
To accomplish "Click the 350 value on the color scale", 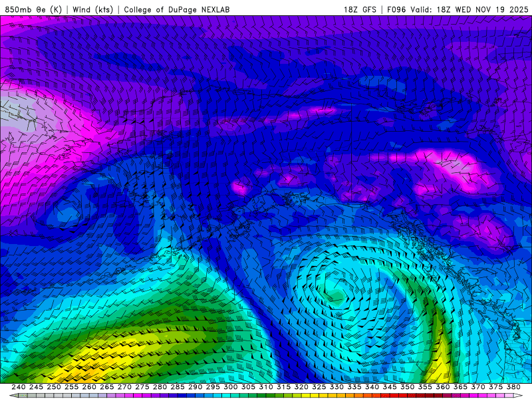I will click(x=407, y=387).
